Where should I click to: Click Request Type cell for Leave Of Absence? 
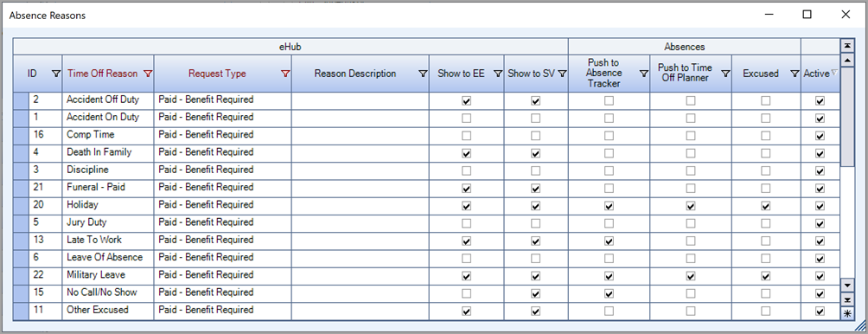[222, 258]
